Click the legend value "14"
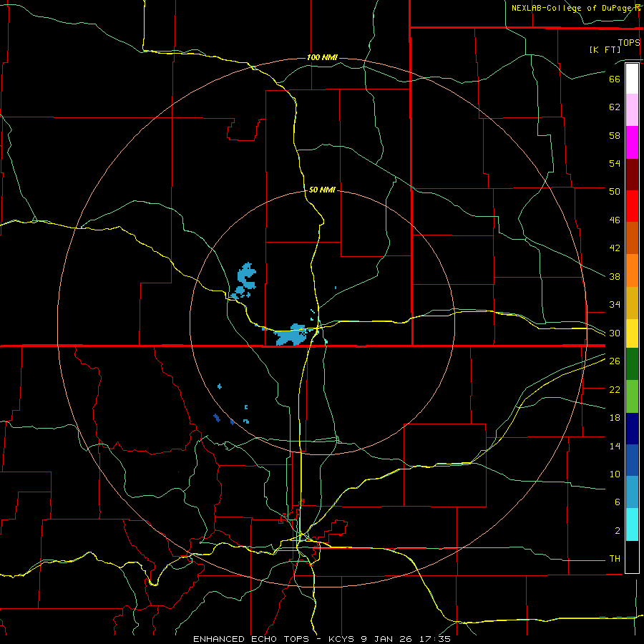The height and width of the screenshot is (644, 644). (615, 446)
